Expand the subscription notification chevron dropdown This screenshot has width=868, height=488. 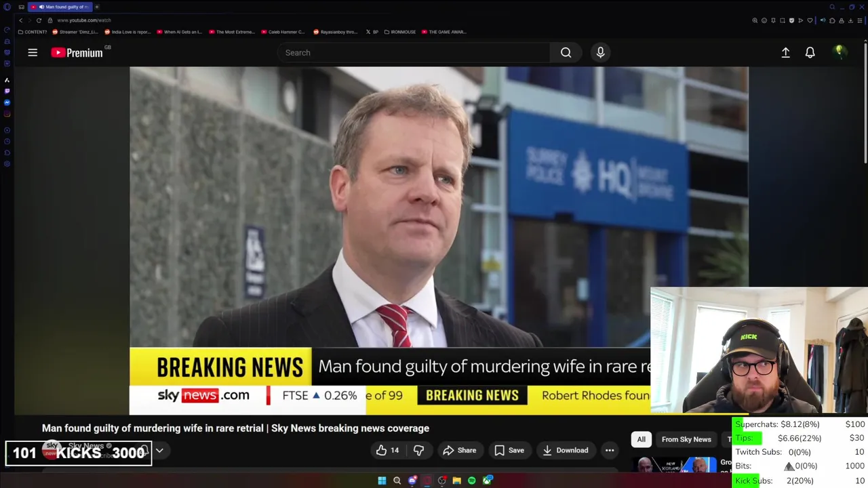pyautogui.click(x=159, y=450)
